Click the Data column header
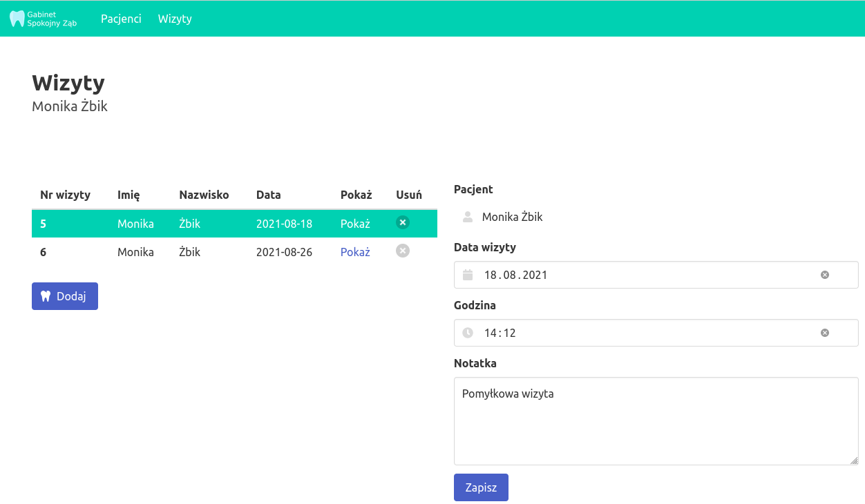The image size is (865, 504). pos(268,195)
